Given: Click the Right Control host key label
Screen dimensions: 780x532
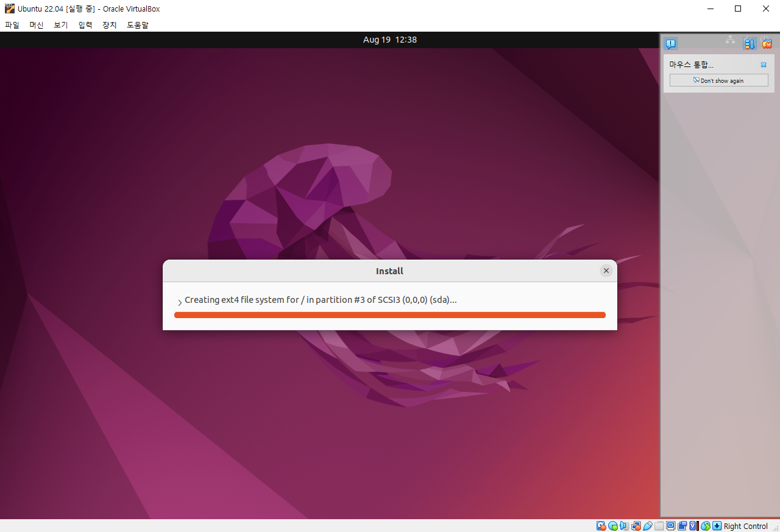Looking at the screenshot, I should 746,527.
